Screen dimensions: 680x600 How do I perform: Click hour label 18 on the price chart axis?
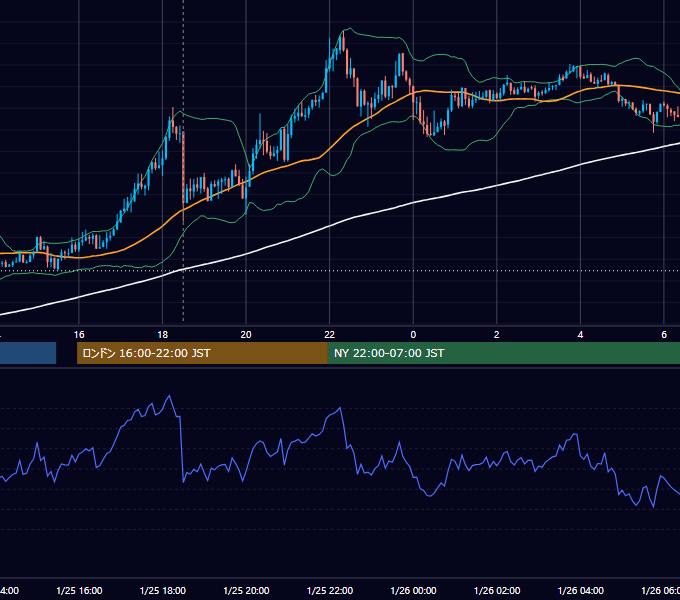click(163, 335)
